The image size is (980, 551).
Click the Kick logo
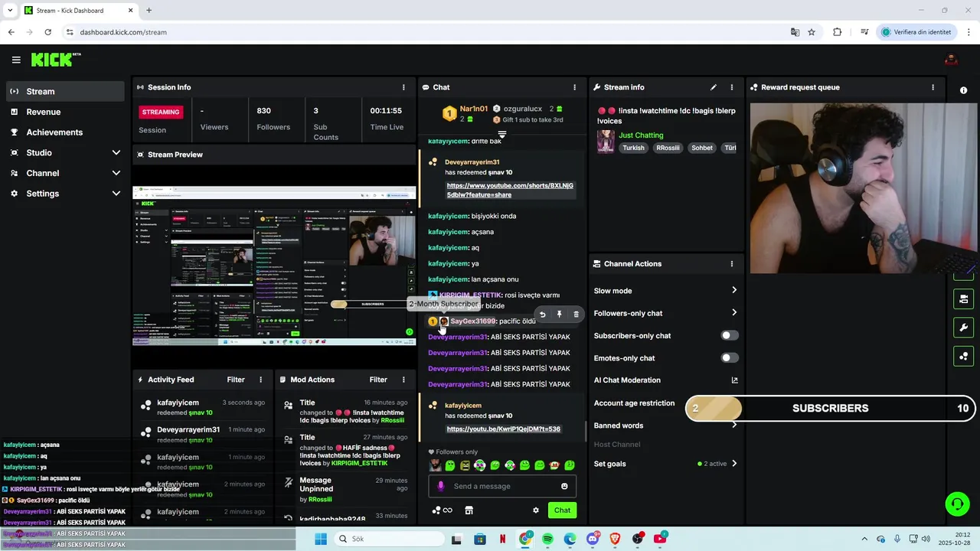pyautogui.click(x=56, y=60)
